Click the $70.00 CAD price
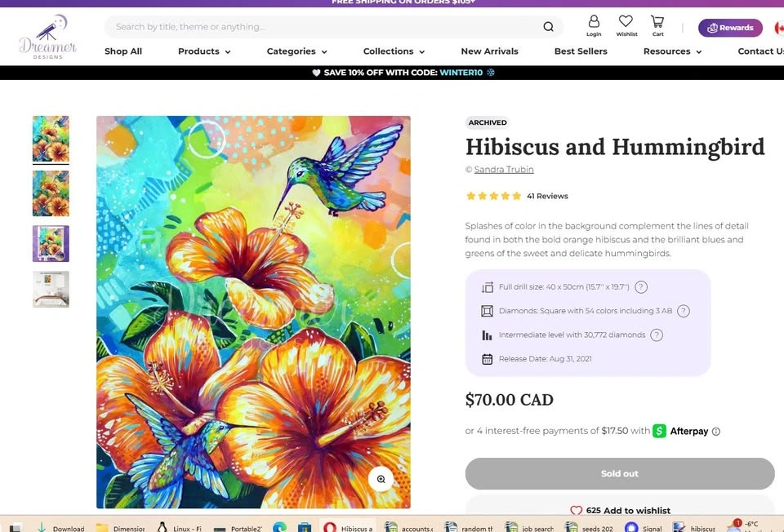This screenshot has height=532, width=784. coord(509,400)
